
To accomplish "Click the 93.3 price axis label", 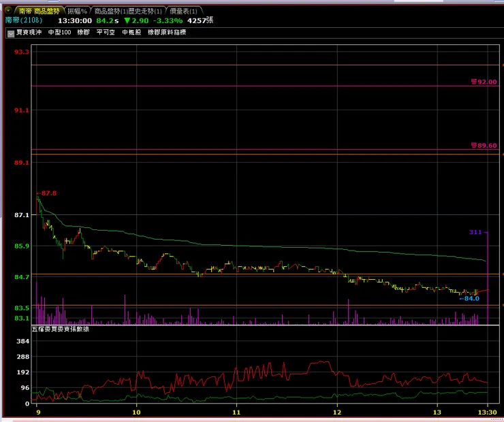I will tap(22, 52).
